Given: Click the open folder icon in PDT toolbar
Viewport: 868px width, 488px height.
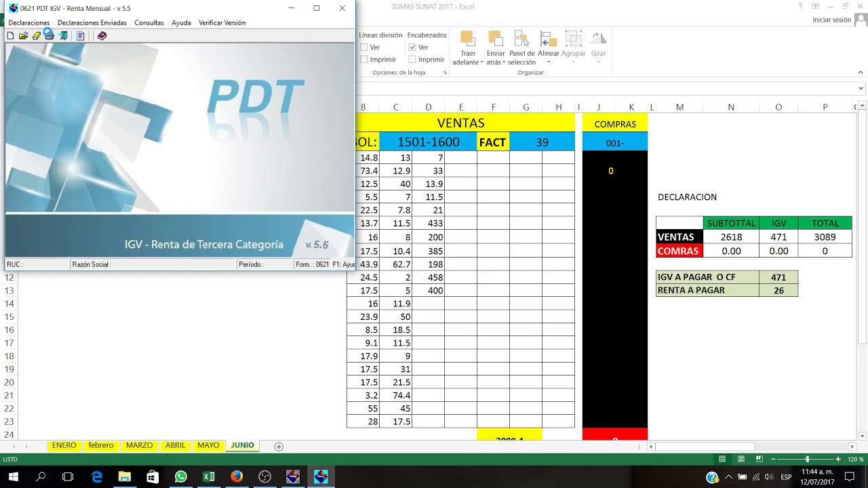Looking at the screenshot, I should tap(23, 36).
